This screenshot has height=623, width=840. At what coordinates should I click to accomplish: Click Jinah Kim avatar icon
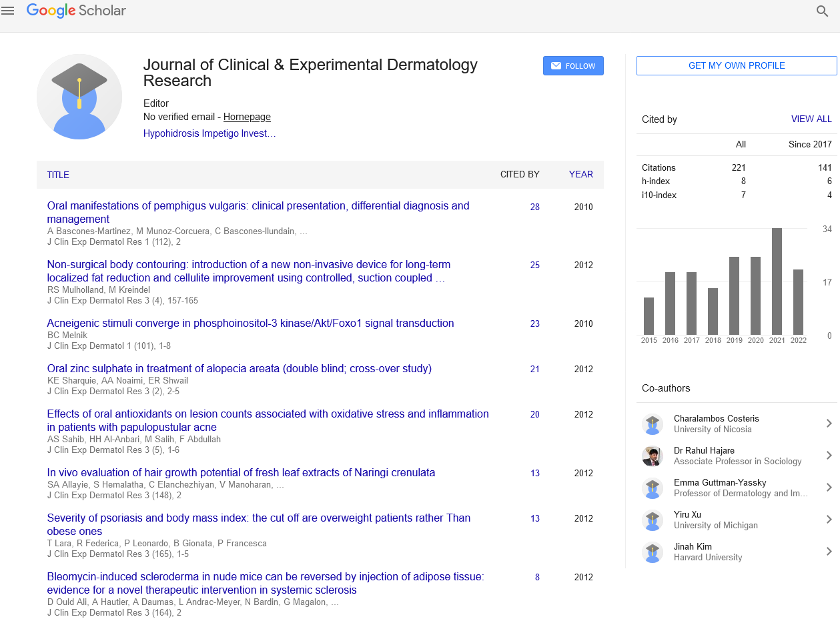click(652, 552)
